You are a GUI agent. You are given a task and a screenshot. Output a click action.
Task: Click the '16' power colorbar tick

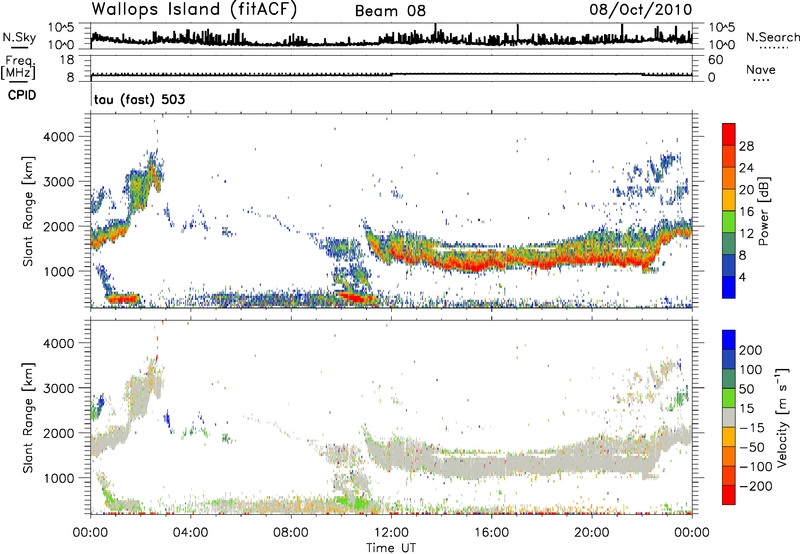tap(746, 212)
